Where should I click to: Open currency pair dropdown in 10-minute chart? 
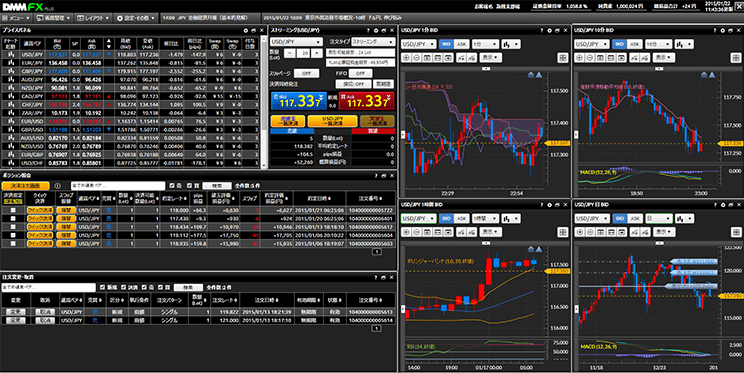coord(592,44)
